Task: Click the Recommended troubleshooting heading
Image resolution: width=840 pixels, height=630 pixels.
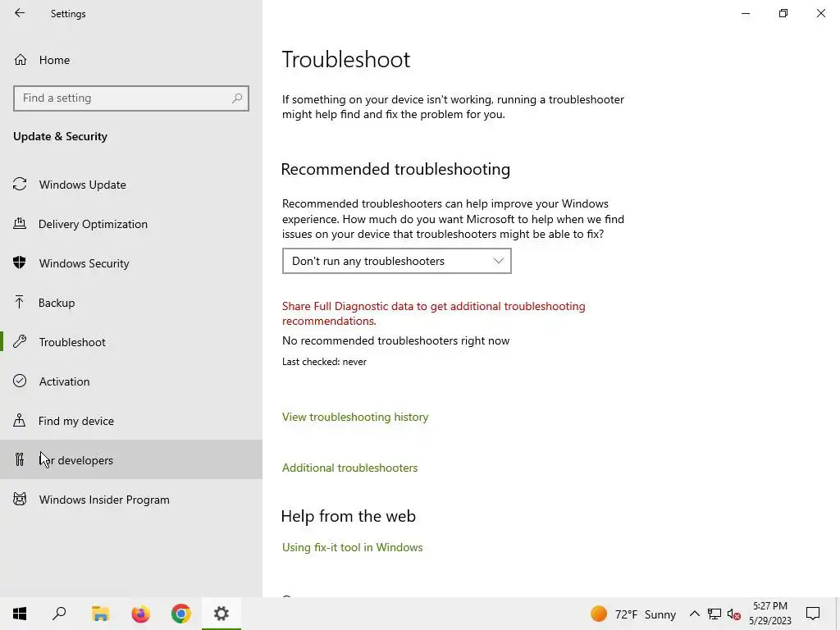Action: click(x=395, y=169)
